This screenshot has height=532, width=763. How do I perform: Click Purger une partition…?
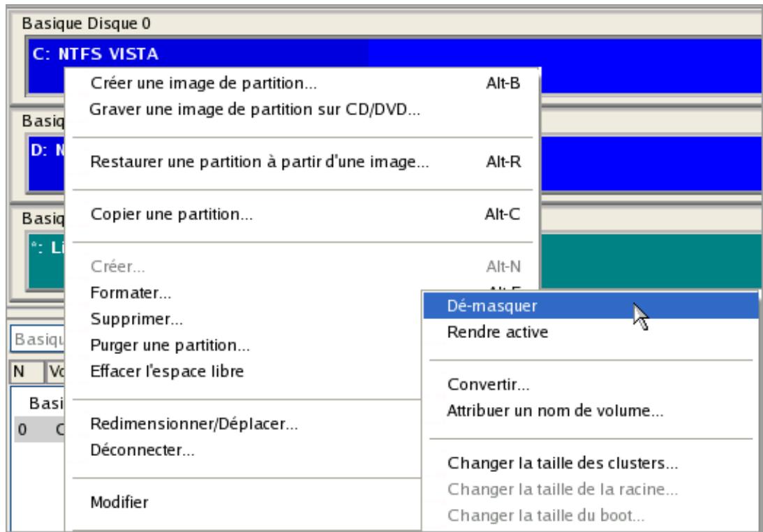pyautogui.click(x=244, y=346)
